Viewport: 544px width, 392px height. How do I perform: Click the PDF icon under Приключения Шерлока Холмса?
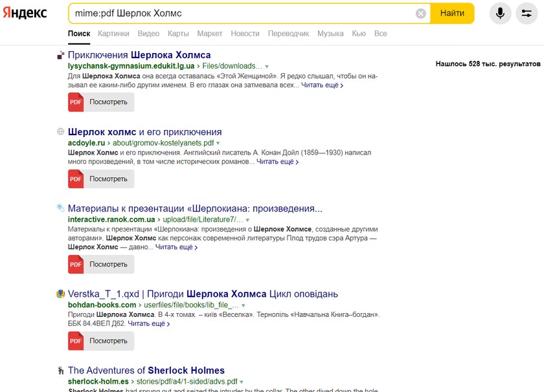coord(76,102)
